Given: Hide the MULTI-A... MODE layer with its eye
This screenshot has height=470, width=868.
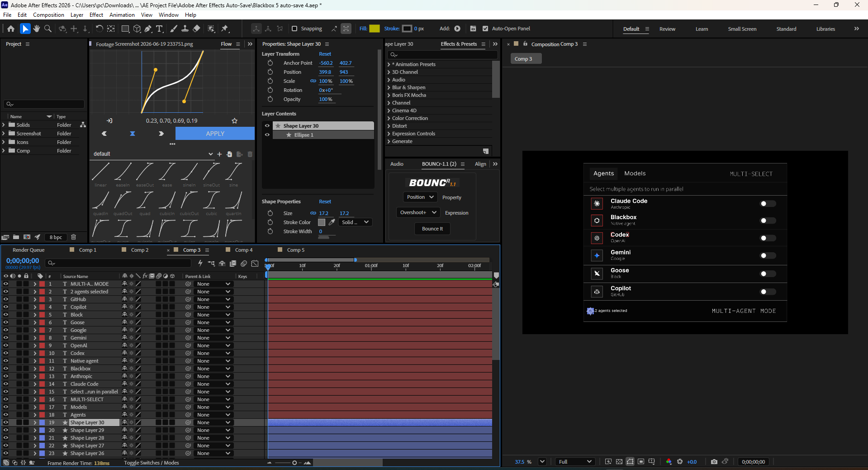Looking at the screenshot, I should coord(6,284).
